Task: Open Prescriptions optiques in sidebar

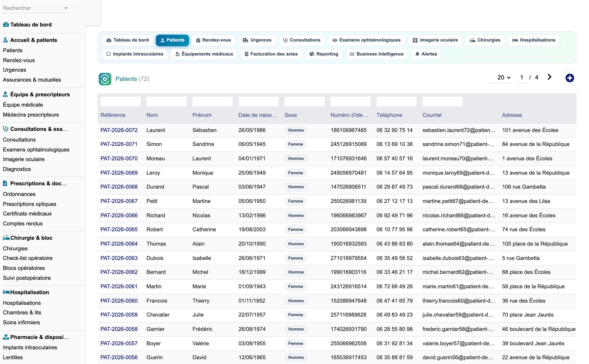Action: tap(29, 204)
